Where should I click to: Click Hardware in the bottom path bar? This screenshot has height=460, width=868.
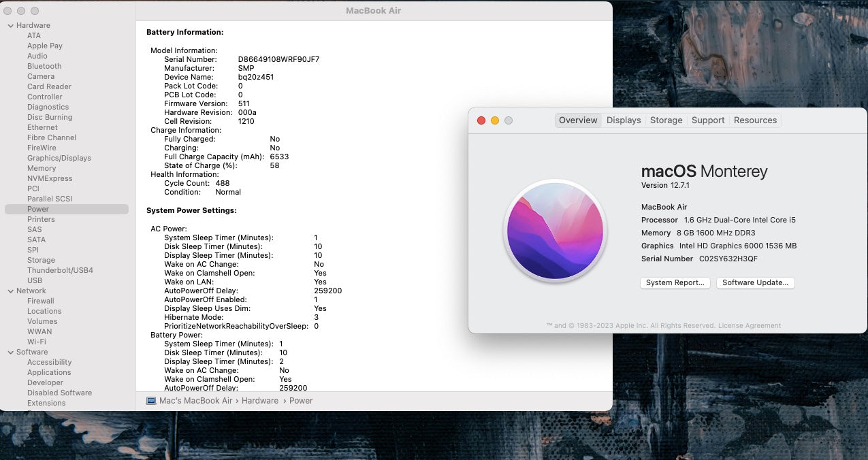[x=260, y=401]
